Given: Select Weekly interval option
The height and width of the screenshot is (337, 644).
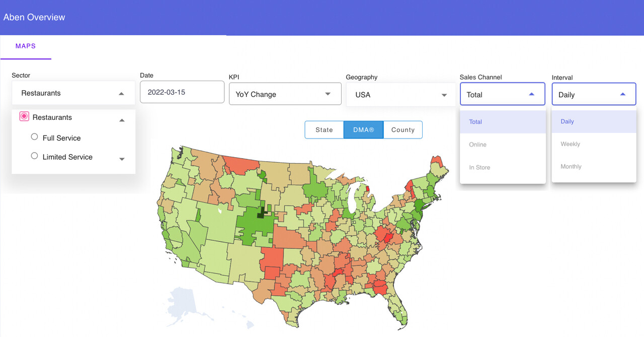Looking at the screenshot, I should (570, 144).
